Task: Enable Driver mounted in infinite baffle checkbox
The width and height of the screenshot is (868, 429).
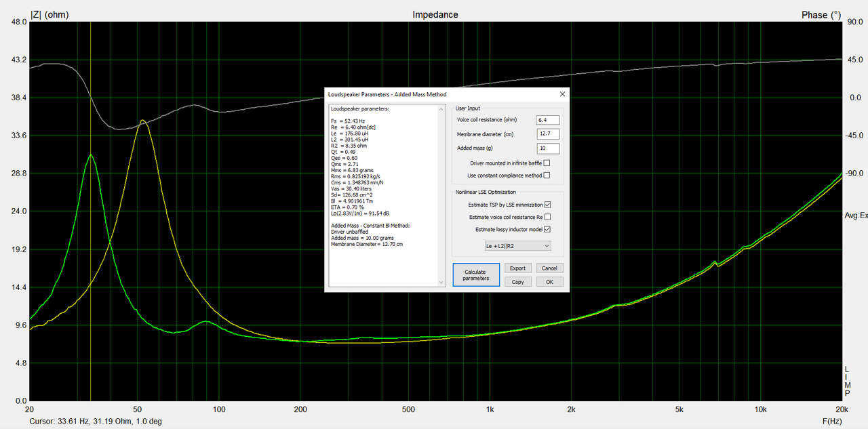Action: [x=547, y=163]
